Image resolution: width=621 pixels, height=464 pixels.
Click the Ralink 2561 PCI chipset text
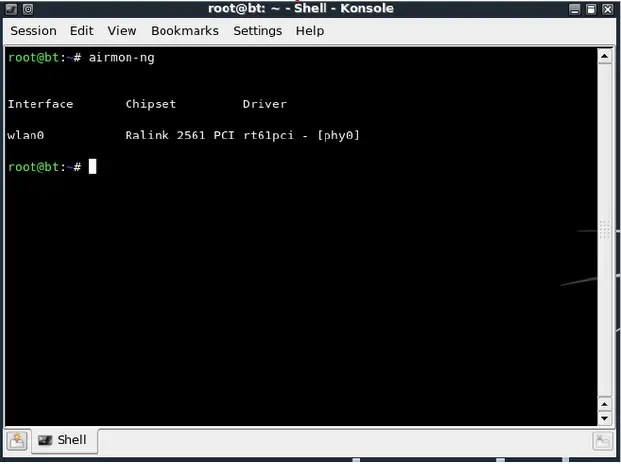click(x=180, y=135)
